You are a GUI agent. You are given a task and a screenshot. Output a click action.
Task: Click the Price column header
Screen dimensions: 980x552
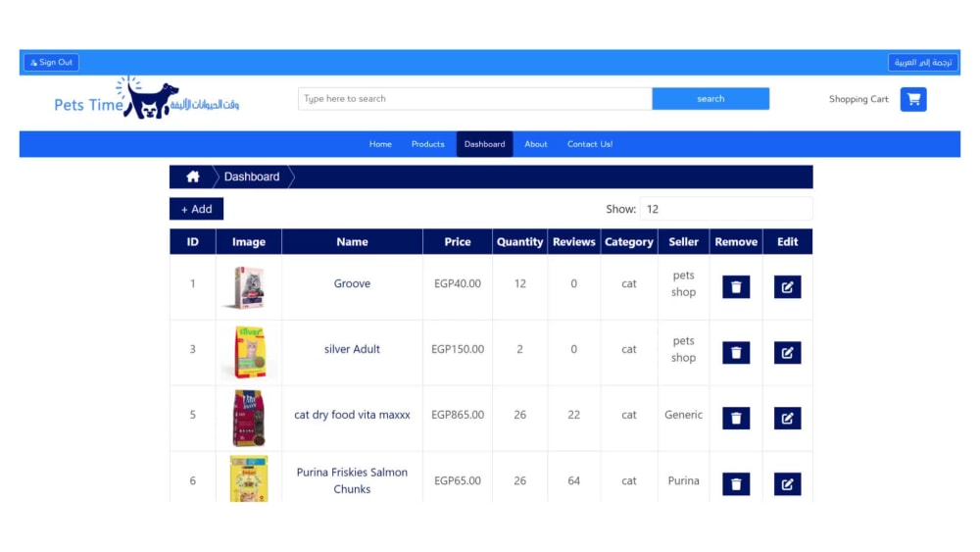click(x=458, y=242)
